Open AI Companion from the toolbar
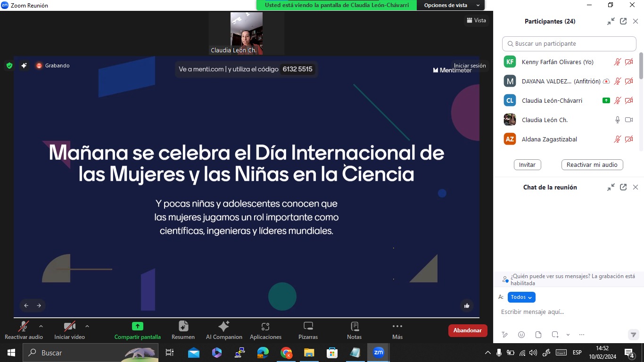644x362 pixels. (x=224, y=327)
